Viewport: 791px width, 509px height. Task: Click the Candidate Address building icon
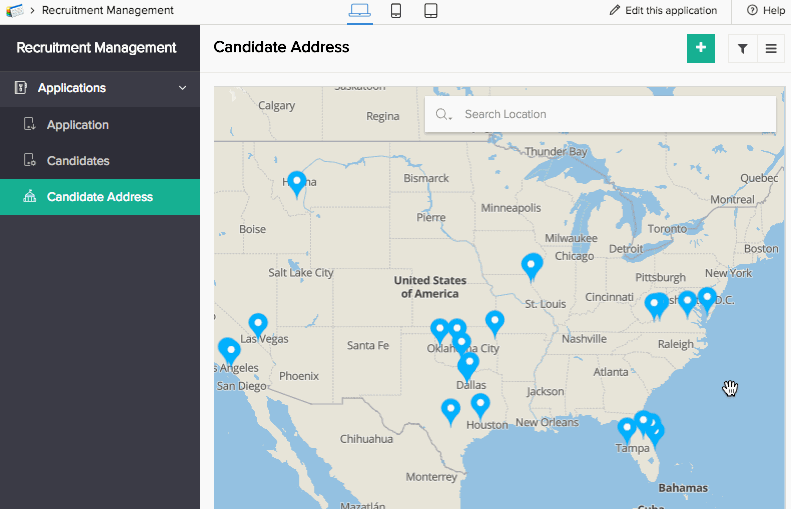tap(30, 196)
